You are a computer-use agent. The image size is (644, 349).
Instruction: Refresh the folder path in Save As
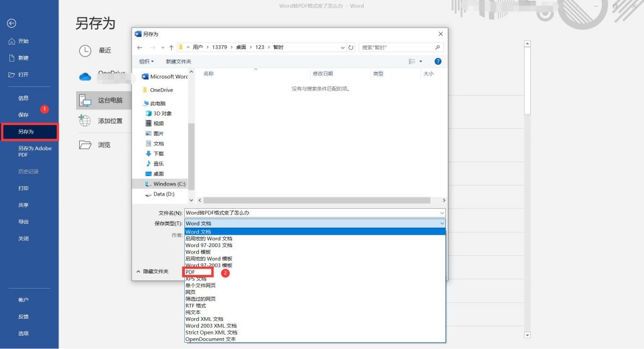point(351,47)
